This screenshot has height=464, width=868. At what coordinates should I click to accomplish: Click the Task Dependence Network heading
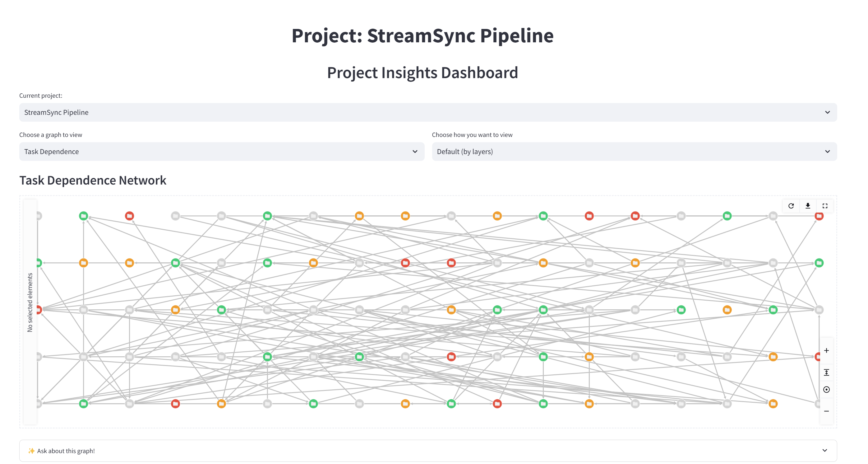[x=93, y=180]
